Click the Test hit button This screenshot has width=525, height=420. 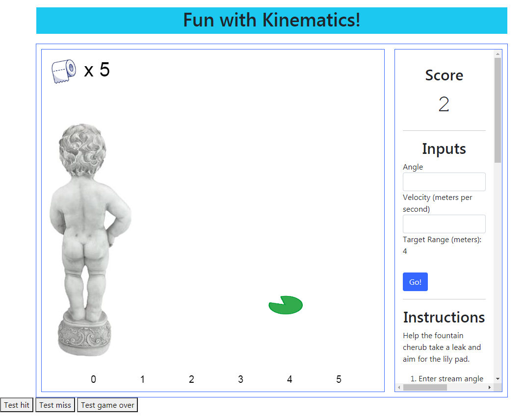coord(17,405)
